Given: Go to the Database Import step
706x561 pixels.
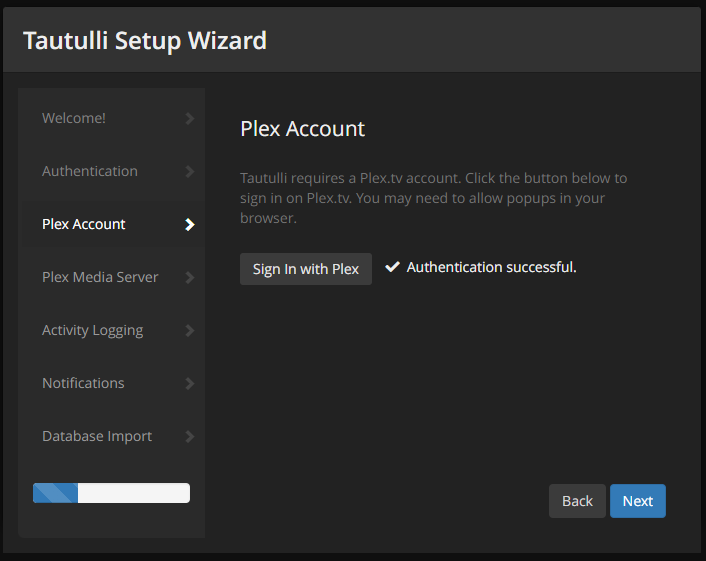Looking at the screenshot, I should (111, 436).
